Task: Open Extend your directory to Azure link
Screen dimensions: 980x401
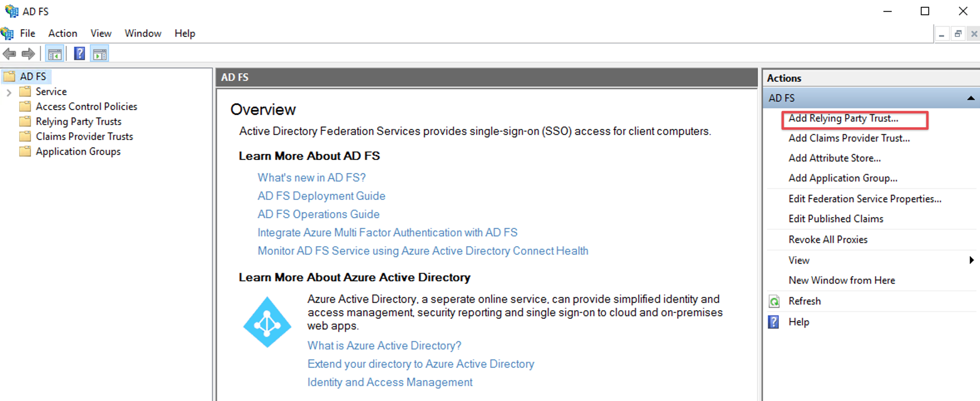Action: click(x=421, y=364)
